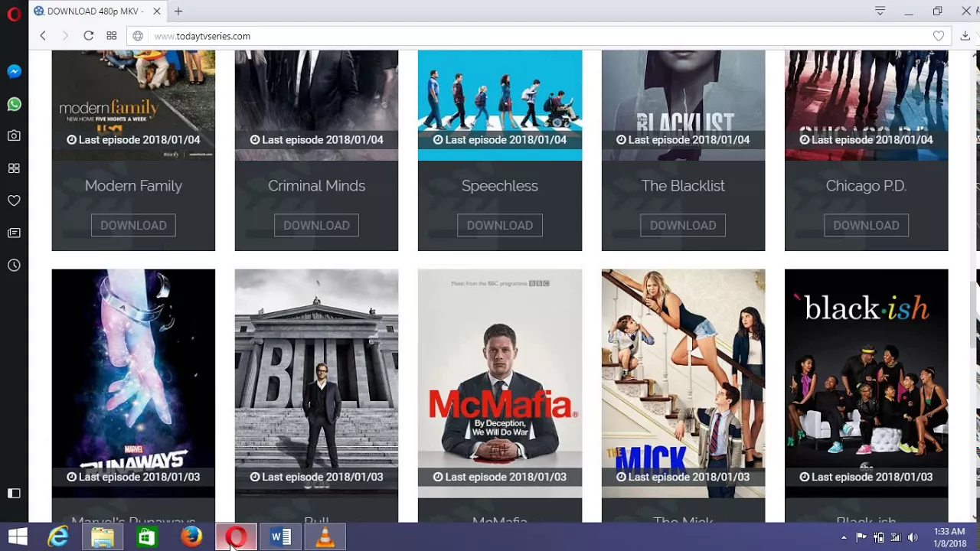This screenshot has height=551, width=980.
Task: Launch Internet Explorer from the taskbar
Action: (58, 537)
